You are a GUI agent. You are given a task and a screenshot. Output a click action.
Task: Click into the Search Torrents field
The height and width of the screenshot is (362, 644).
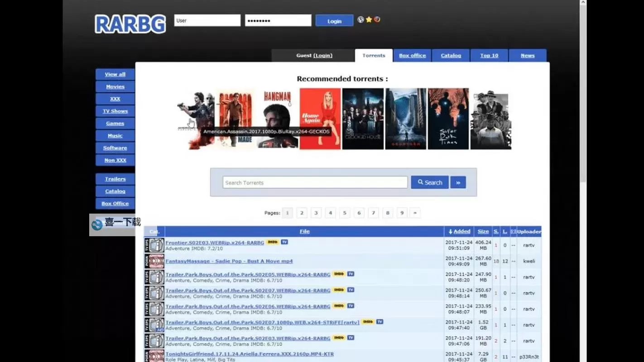pyautogui.click(x=315, y=182)
